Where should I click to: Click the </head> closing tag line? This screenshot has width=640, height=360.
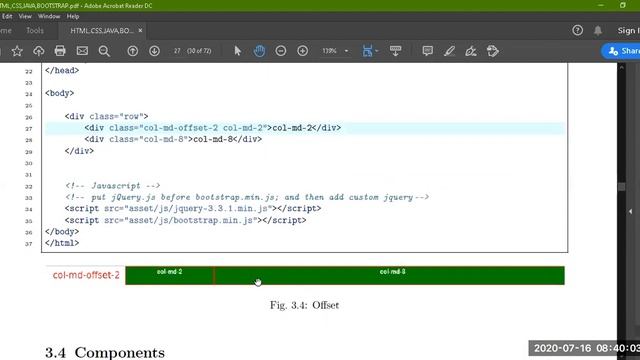tap(62, 70)
